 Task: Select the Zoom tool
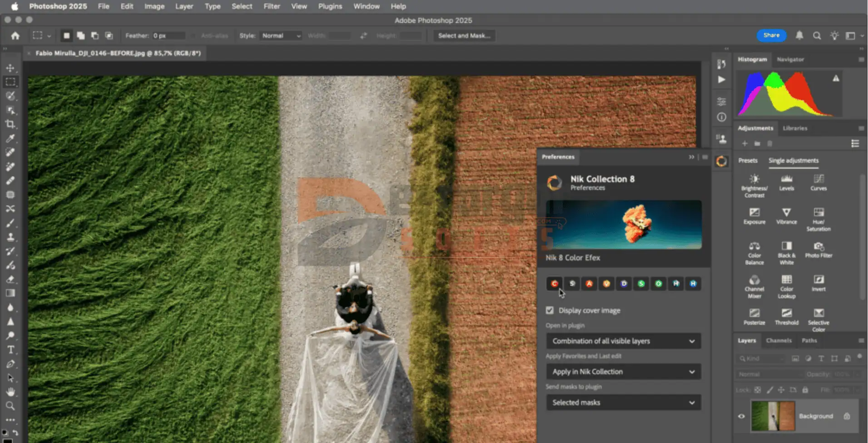(10, 406)
